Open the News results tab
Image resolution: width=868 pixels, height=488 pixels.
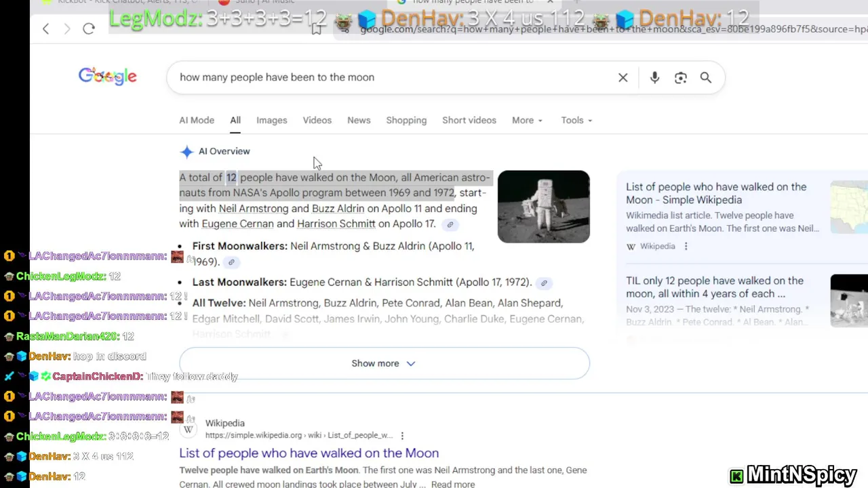tap(359, 120)
